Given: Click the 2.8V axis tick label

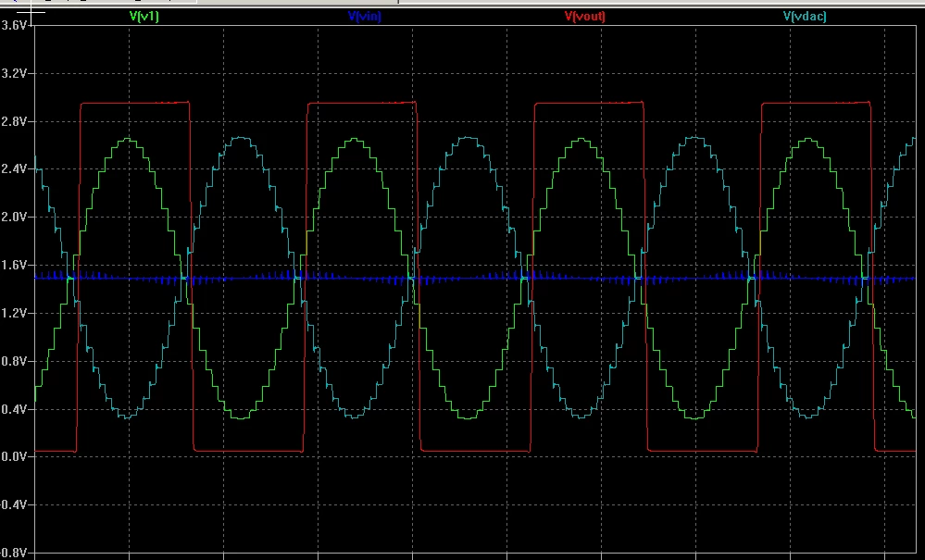Looking at the screenshot, I should point(14,121).
